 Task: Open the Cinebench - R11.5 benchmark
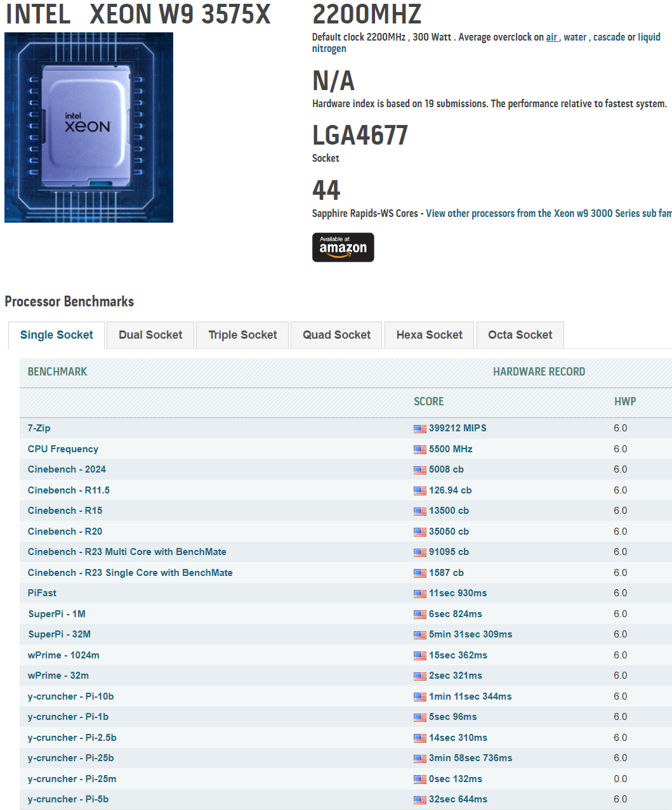coord(69,490)
